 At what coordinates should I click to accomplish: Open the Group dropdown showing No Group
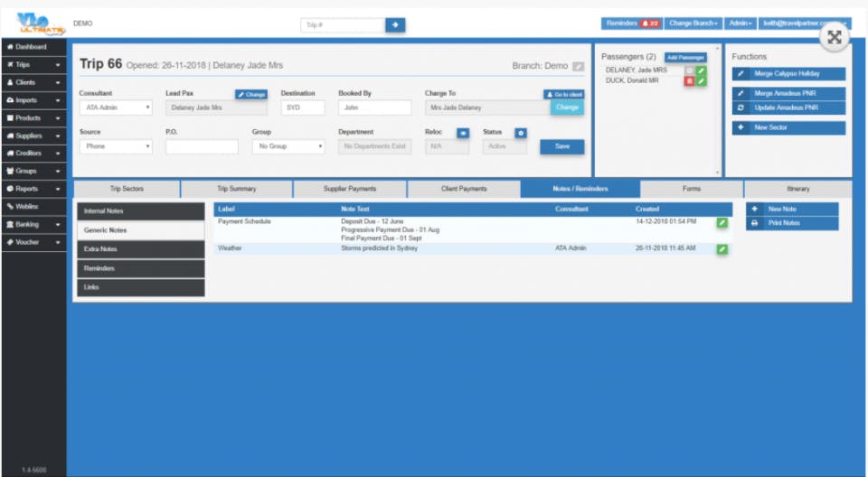pos(288,146)
